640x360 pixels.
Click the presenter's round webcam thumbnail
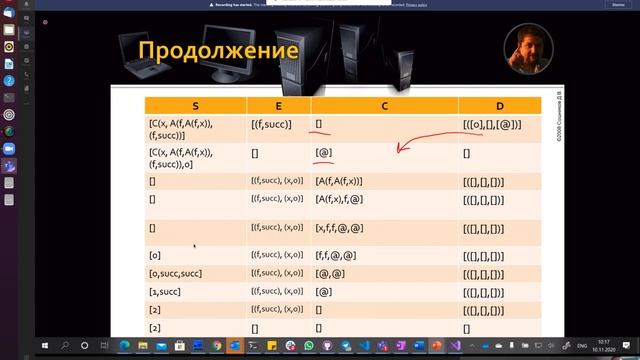tap(529, 49)
